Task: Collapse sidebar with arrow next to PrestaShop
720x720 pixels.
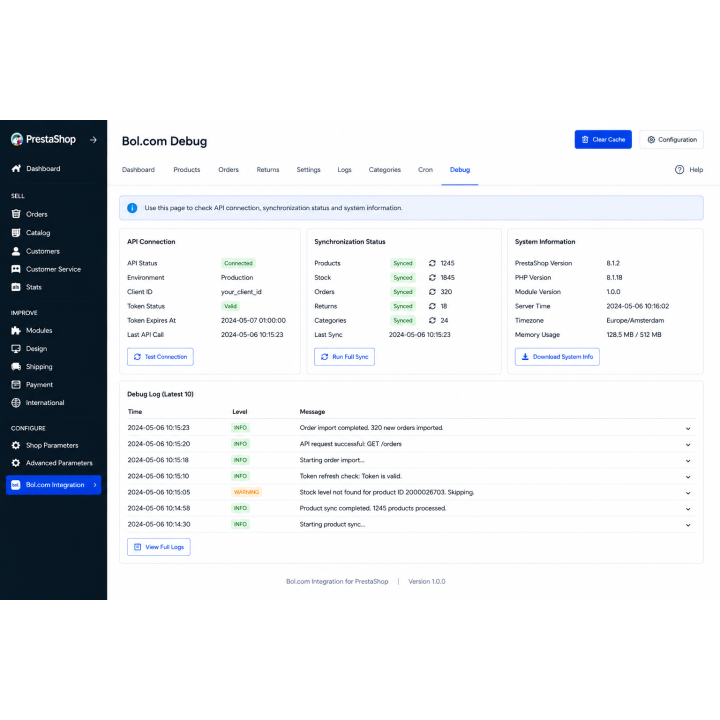Action: tap(93, 140)
